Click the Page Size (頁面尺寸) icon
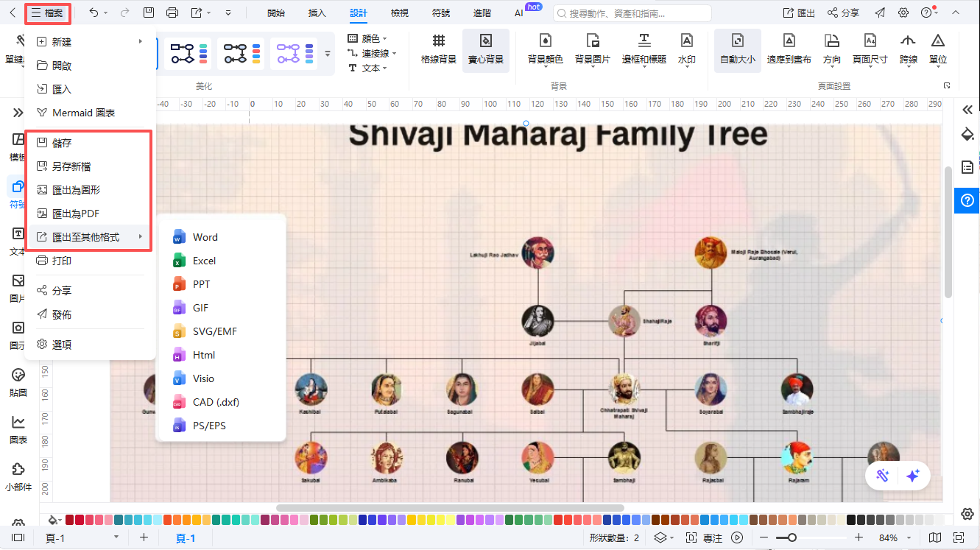Image resolution: width=980 pixels, height=550 pixels. click(870, 49)
